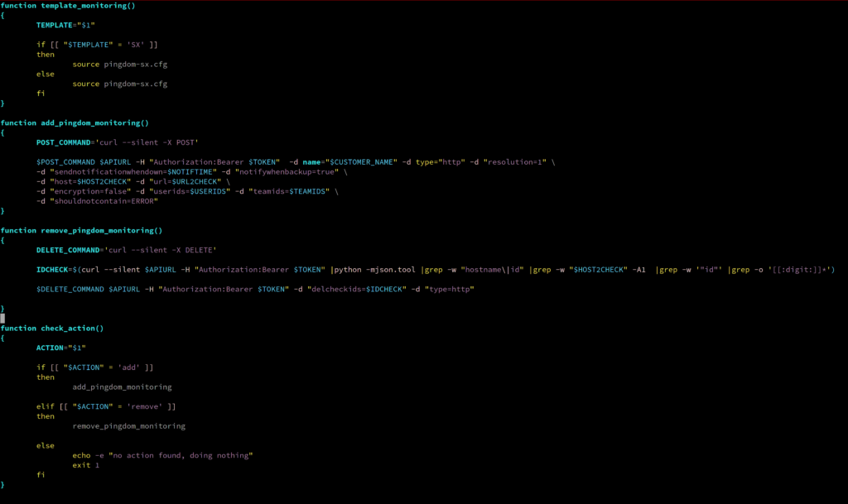This screenshot has width=848, height=504.
Task: Click the "teamids=$TEAMIDS" argument
Action: tap(289, 191)
